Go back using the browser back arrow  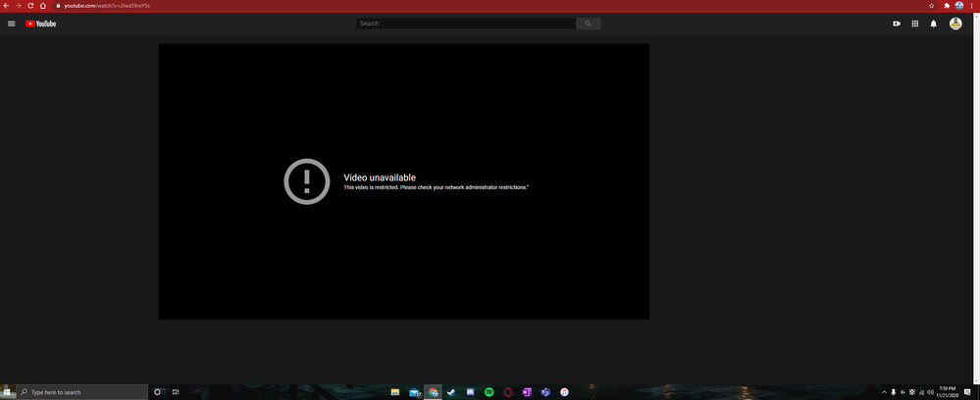6,6
